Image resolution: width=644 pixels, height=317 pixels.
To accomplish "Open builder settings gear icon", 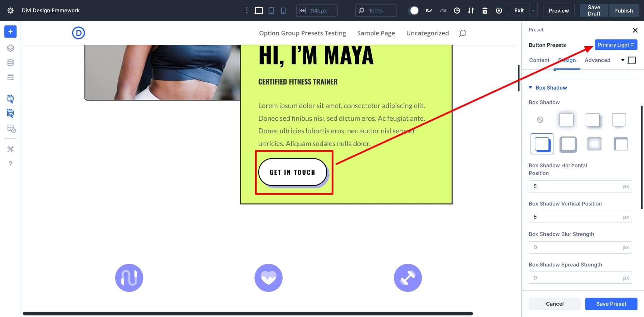I will click(x=10, y=10).
